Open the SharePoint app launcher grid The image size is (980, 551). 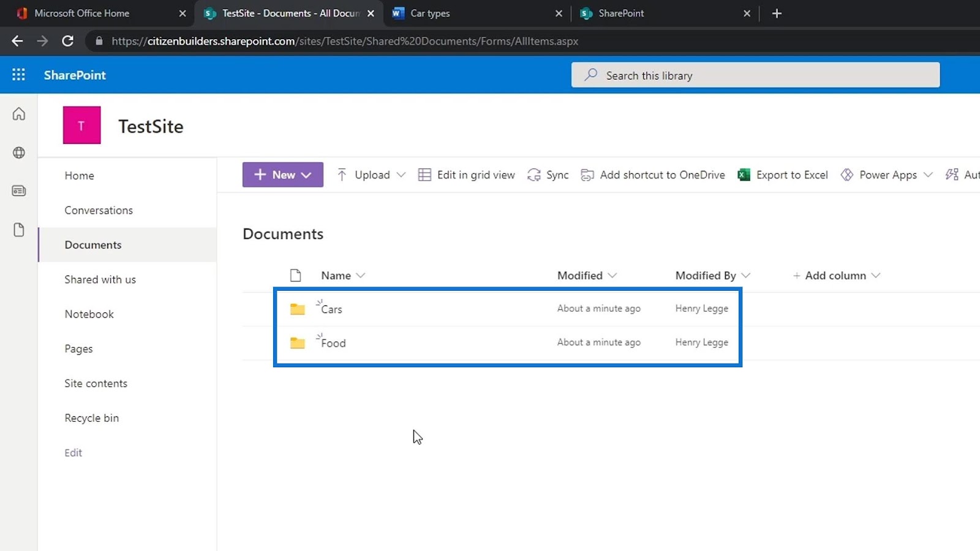18,75
